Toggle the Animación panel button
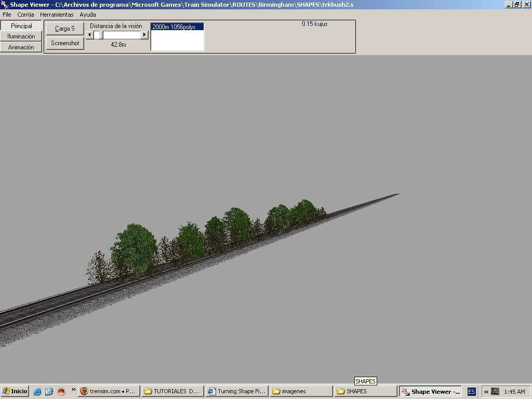Image resolution: width=532 pixels, height=399 pixels. [x=21, y=47]
